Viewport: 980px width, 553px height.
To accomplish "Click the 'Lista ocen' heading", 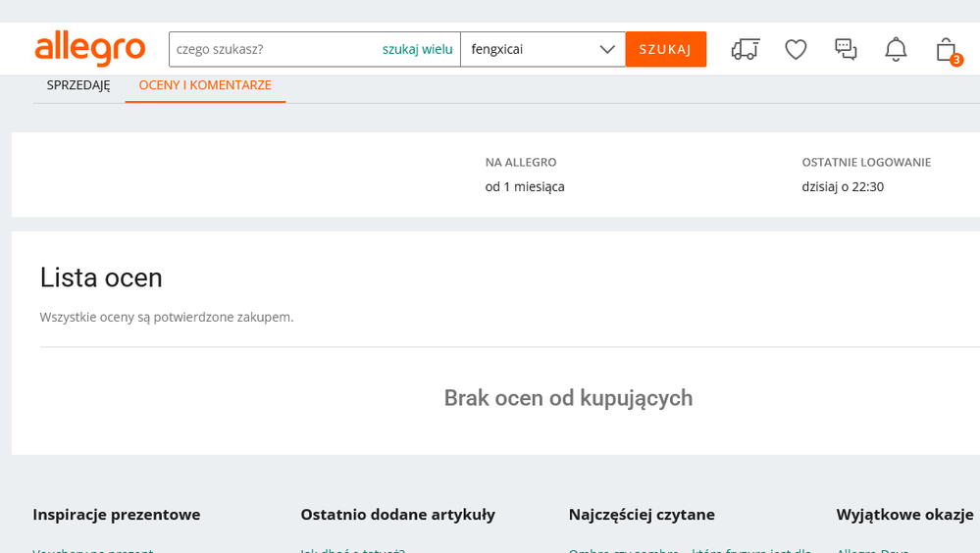I will 101,277.
